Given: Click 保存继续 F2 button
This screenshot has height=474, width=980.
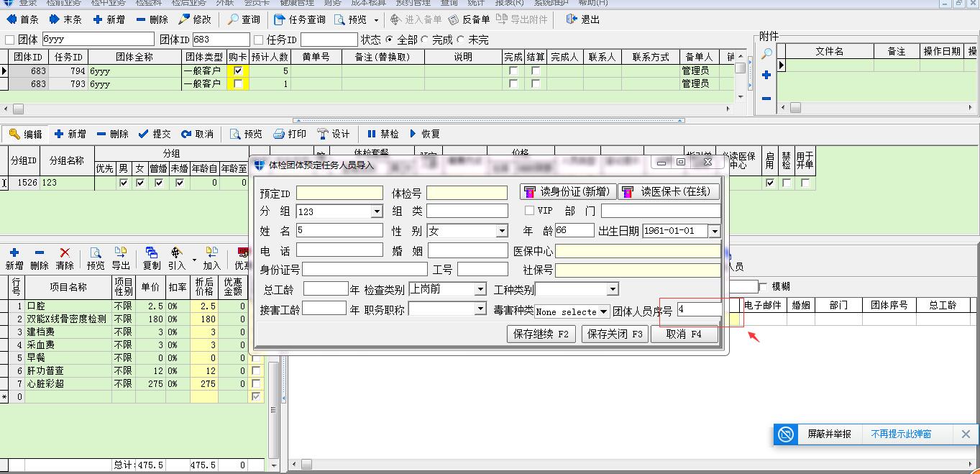Looking at the screenshot, I should pos(541,334).
